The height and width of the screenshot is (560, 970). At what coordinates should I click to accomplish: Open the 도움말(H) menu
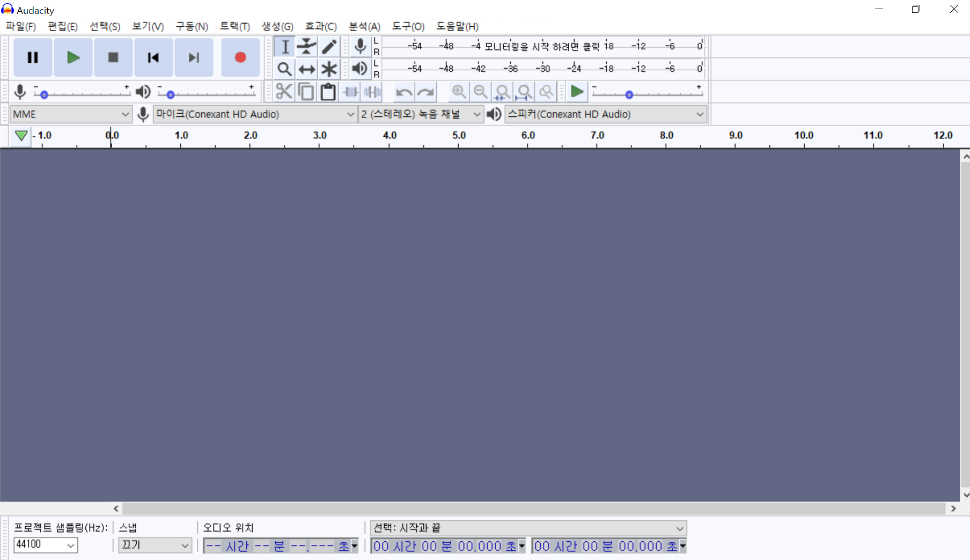tap(457, 26)
